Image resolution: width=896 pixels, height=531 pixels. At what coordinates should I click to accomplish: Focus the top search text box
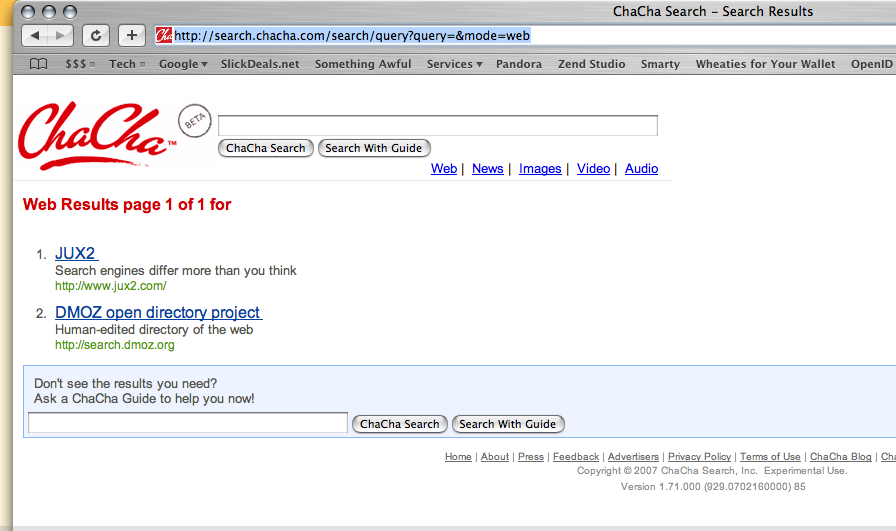[x=438, y=125]
